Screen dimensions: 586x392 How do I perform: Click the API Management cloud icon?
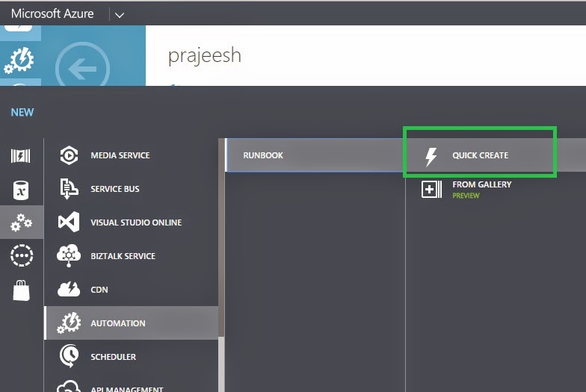coord(69,387)
